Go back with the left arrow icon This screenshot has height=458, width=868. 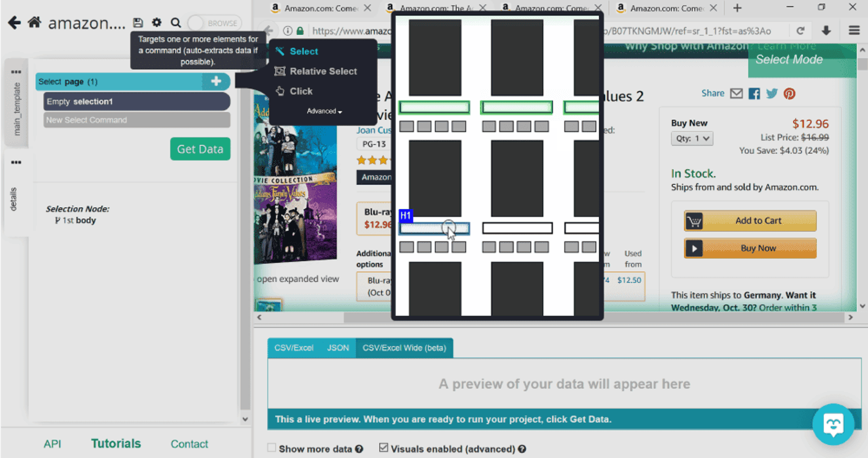pyautogui.click(x=15, y=23)
